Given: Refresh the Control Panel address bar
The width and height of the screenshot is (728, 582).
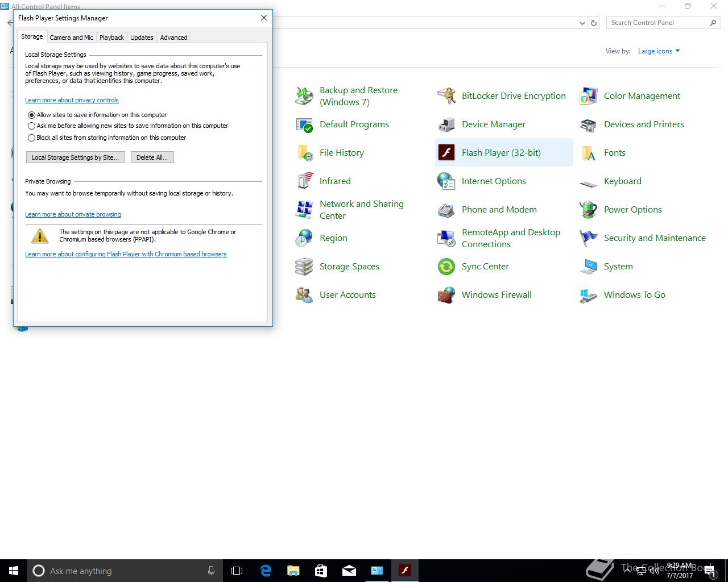Looking at the screenshot, I should pyautogui.click(x=594, y=23).
